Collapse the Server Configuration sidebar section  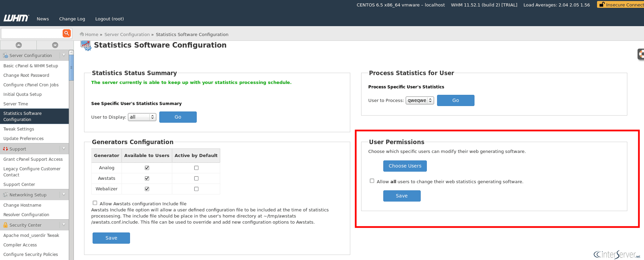click(x=64, y=55)
